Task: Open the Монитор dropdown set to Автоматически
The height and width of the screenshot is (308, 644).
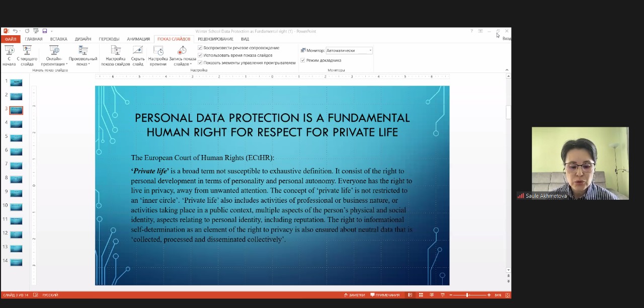Action: click(x=349, y=50)
